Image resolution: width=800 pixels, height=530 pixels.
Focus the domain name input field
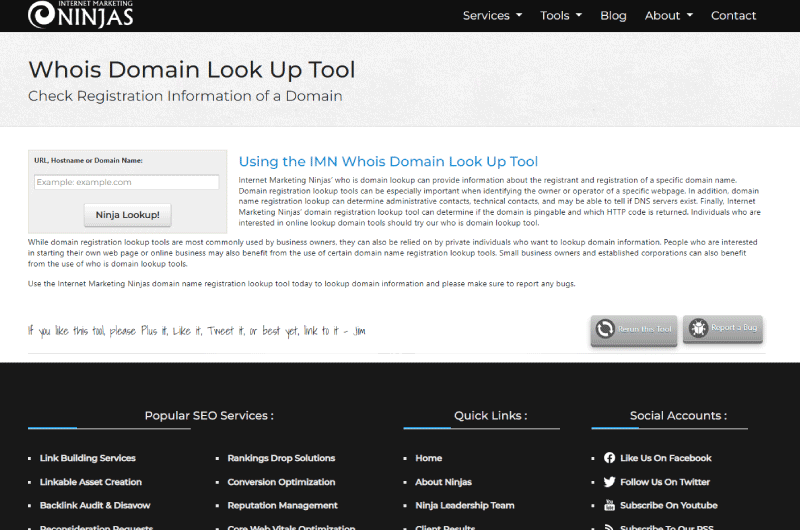[127, 182]
